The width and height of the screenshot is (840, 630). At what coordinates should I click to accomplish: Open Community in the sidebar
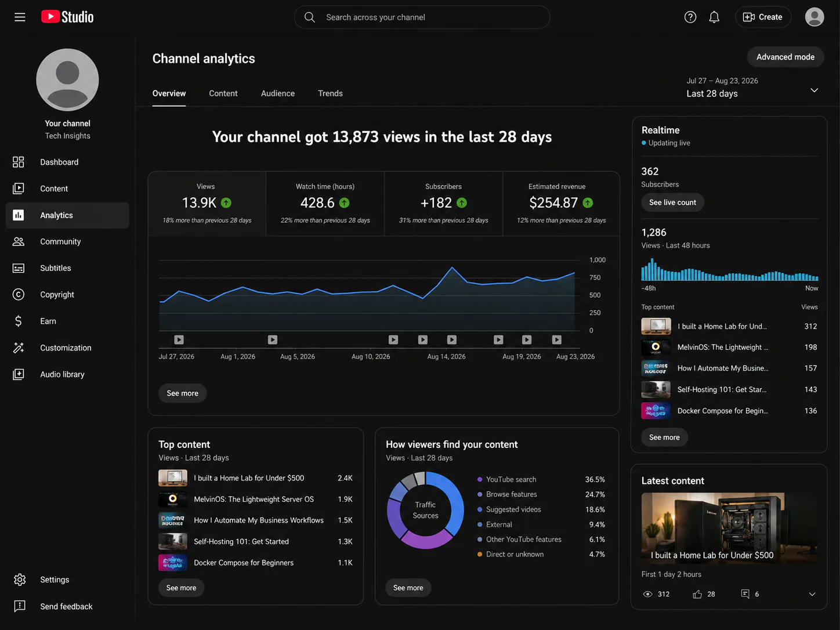[67, 241]
